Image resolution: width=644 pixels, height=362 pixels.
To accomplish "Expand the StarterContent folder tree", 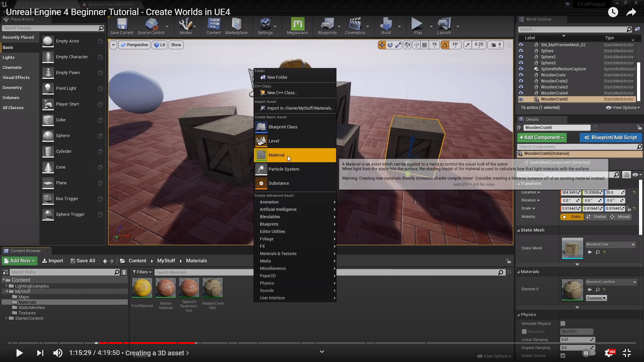I will (6, 318).
